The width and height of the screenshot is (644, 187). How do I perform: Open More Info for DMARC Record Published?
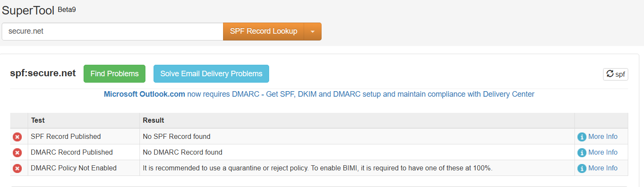[602, 152]
